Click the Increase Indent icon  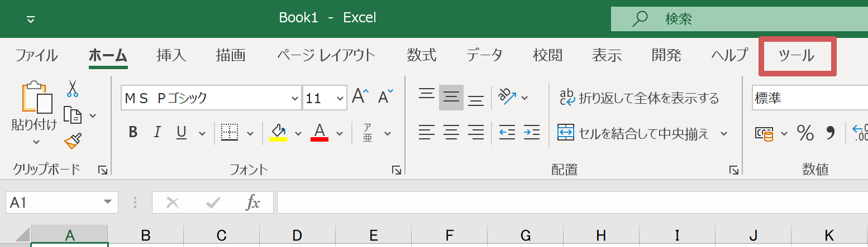[x=531, y=133]
